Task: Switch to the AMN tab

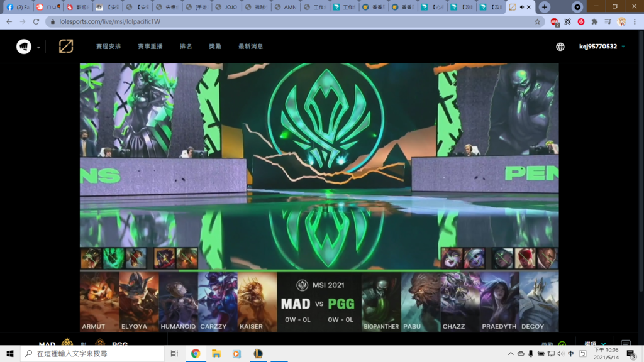Action: tap(285, 7)
